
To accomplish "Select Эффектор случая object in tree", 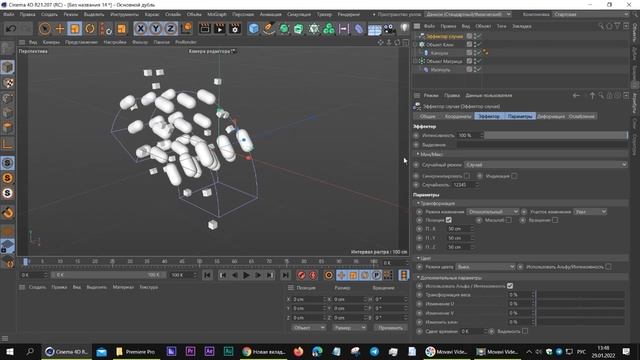I will 444,36.
